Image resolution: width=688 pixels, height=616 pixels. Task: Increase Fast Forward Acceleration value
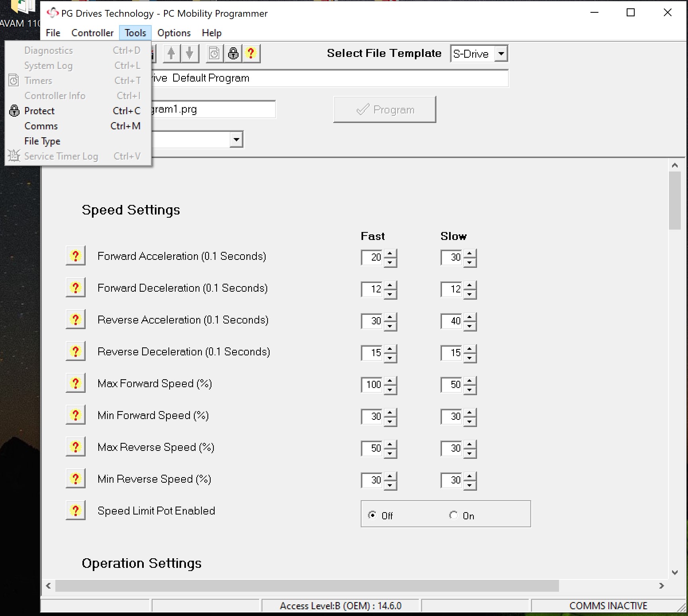coord(390,253)
